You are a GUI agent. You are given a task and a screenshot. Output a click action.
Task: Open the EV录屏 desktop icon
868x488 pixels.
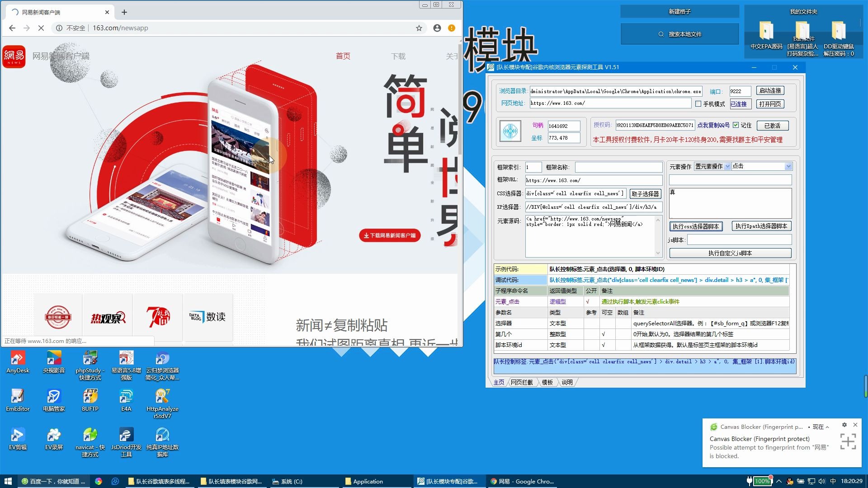point(54,439)
